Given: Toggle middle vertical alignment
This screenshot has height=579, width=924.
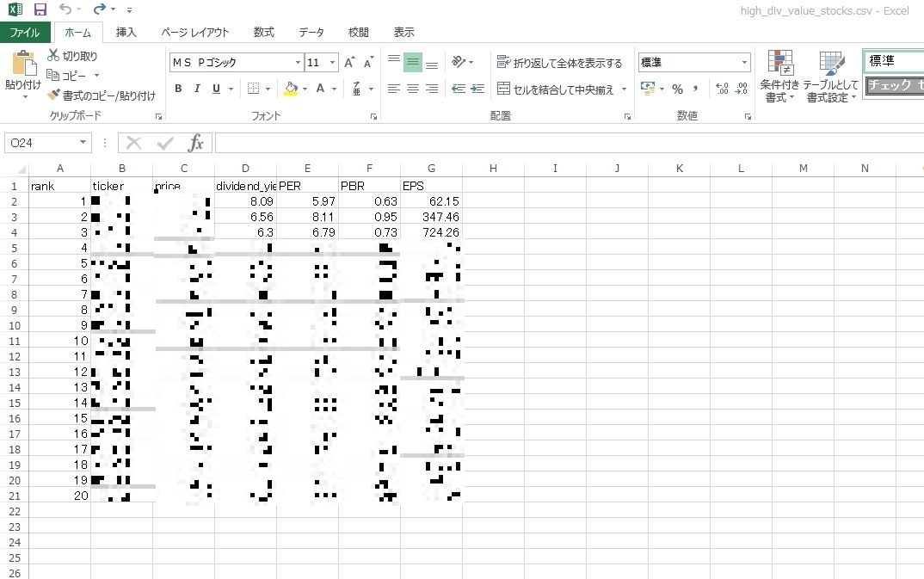Looking at the screenshot, I should 412,62.
